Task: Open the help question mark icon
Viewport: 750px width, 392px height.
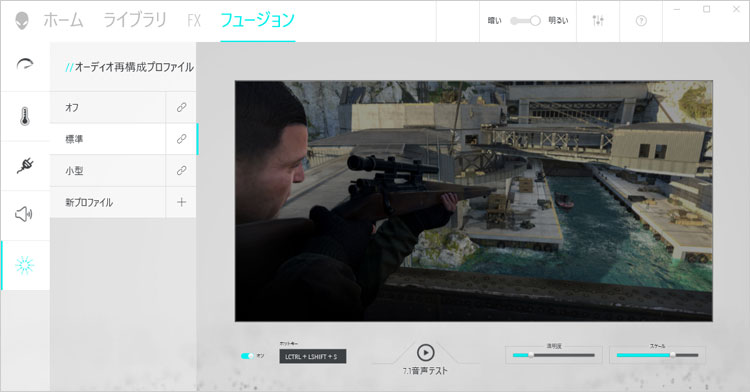Action: [641, 21]
